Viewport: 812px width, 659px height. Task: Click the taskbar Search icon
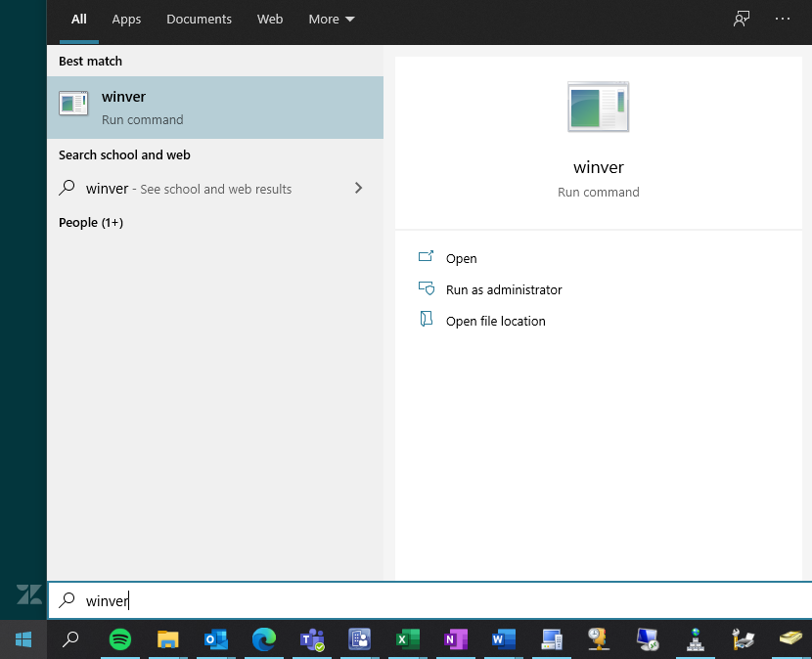[x=70, y=639]
